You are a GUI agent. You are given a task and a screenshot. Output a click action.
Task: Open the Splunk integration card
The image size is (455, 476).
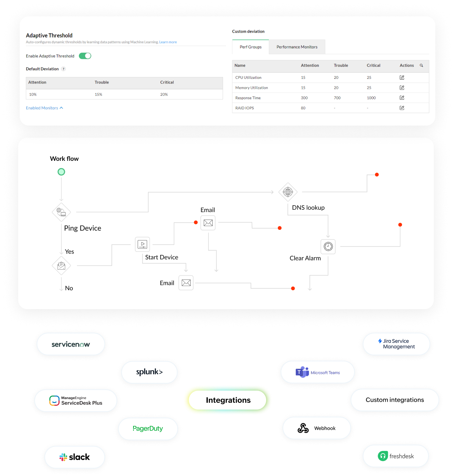149,372
